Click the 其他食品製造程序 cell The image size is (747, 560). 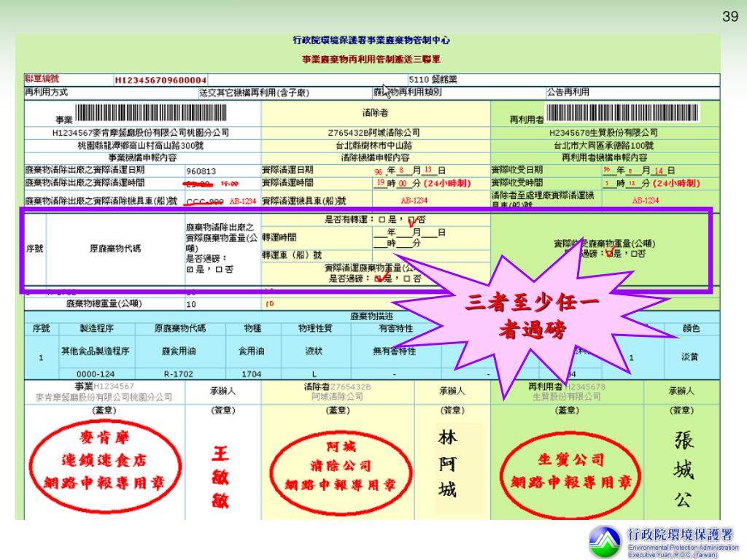point(96,351)
